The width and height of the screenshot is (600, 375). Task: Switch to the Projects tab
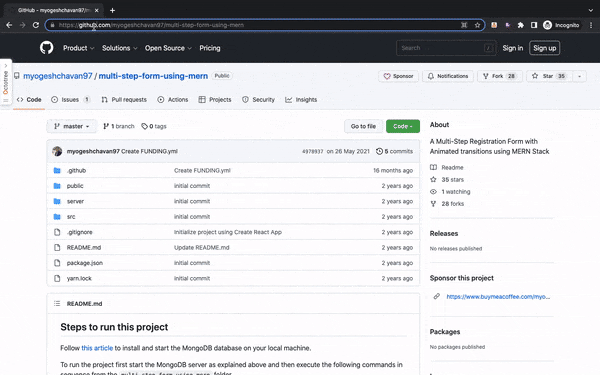click(x=215, y=99)
